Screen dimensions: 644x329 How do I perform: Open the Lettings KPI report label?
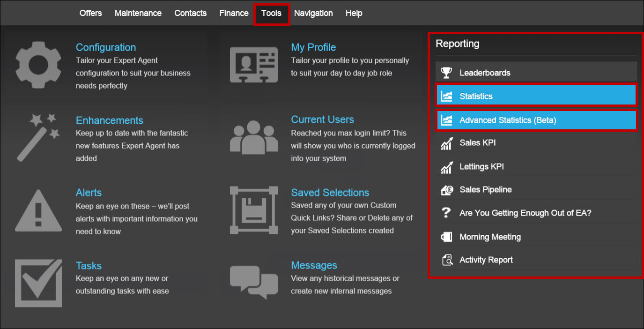pyautogui.click(x=482, y=167)
